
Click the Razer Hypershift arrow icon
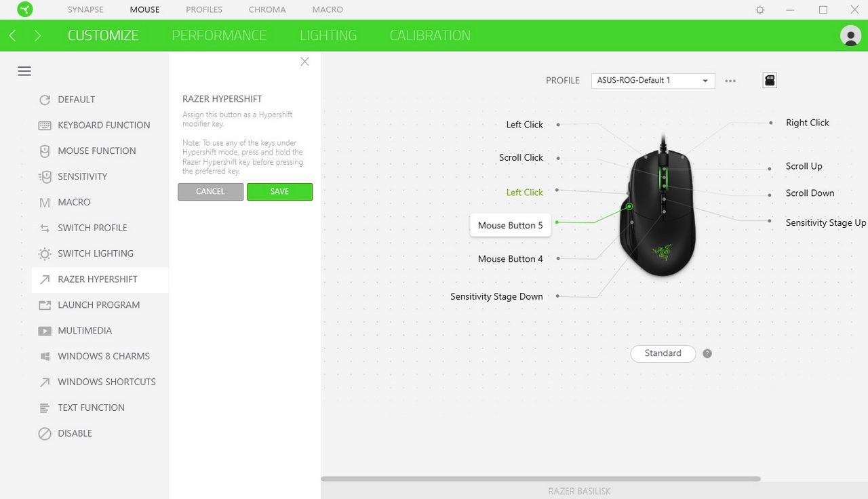(45, 279)
